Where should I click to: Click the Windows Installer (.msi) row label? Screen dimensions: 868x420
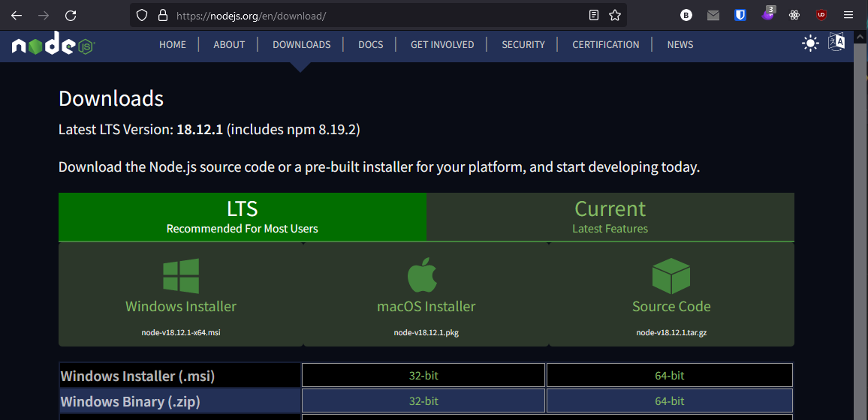point(137,376)
